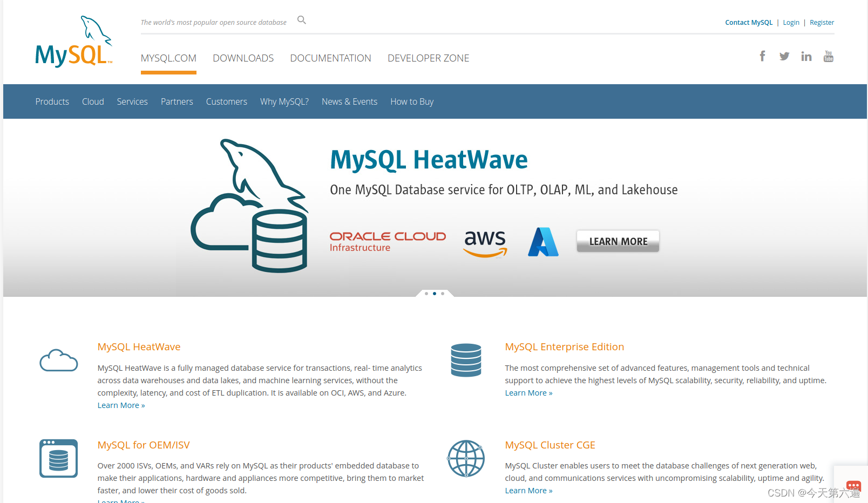868x503 pixels.
Task: Click the MySQL dolphin logo
Action: tap(74, 42)
